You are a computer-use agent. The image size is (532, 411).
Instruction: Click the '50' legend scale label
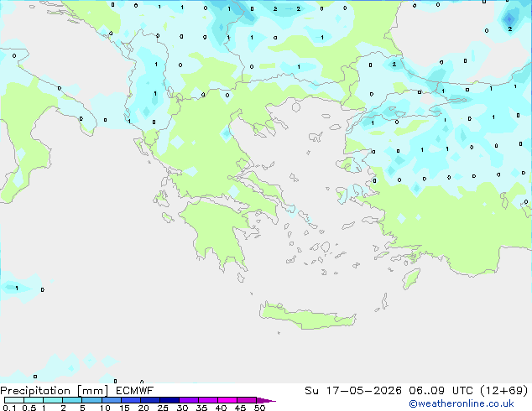[259, 408]
